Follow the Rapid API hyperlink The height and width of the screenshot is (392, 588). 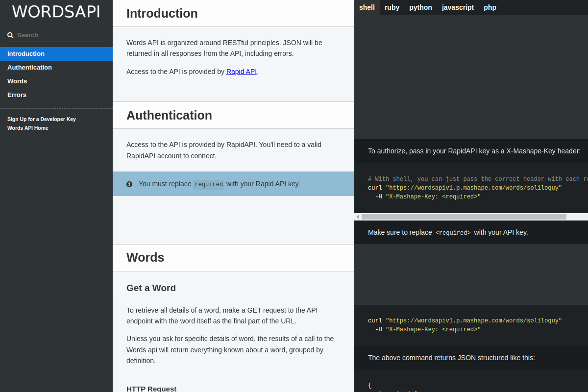pos(242,72)
